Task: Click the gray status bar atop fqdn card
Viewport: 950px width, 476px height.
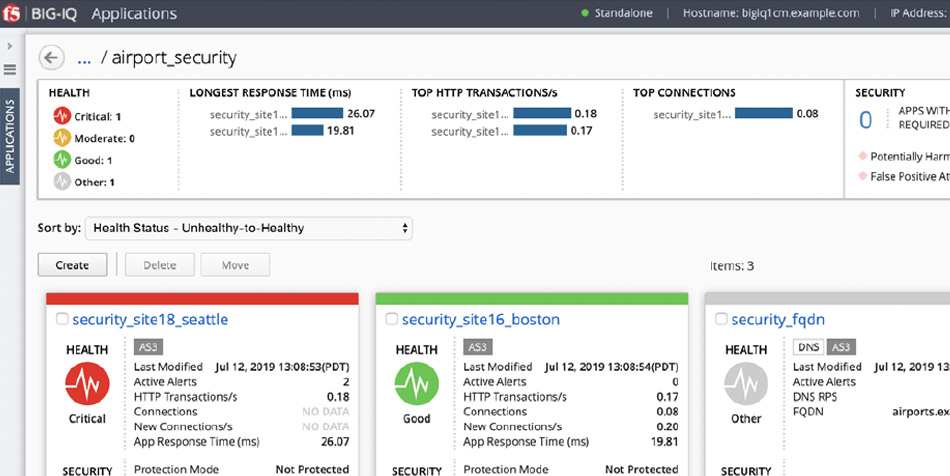Action: (x=827, y=299)
